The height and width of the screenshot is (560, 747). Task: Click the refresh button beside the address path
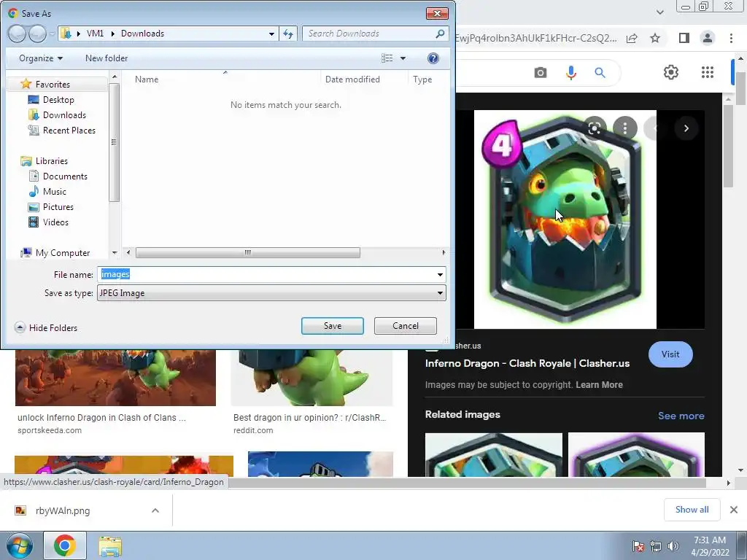pos(288,34)
